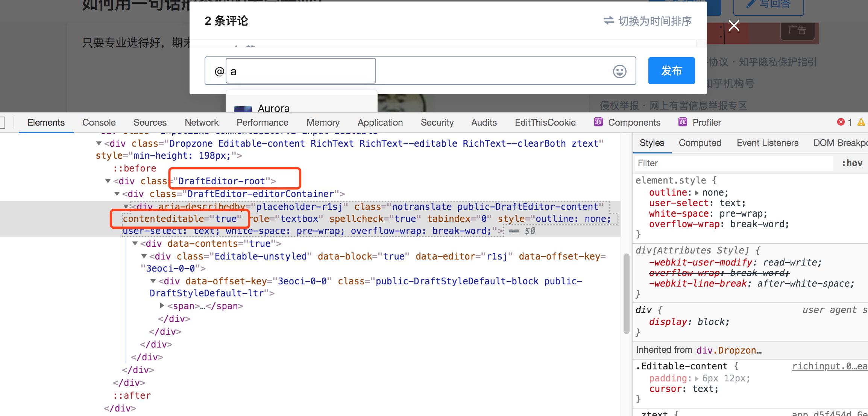The width and height of the screenshot is (868, 416).
Task: Click the red error count icon
Action: coord(841,122)
